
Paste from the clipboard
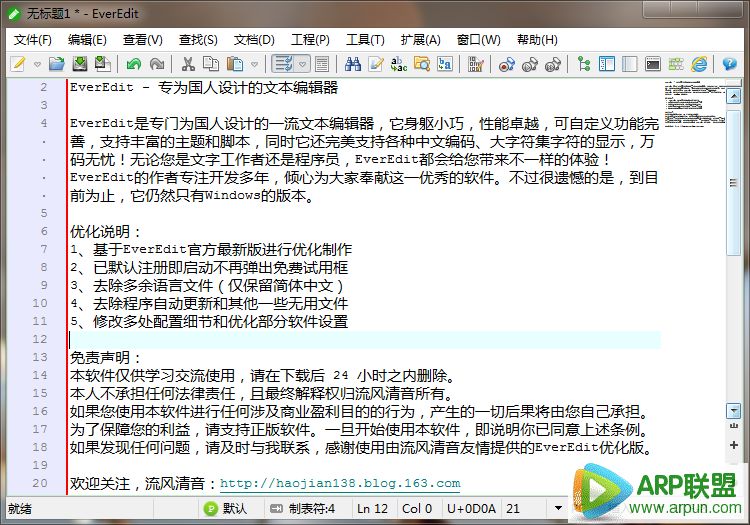(234, 64)
